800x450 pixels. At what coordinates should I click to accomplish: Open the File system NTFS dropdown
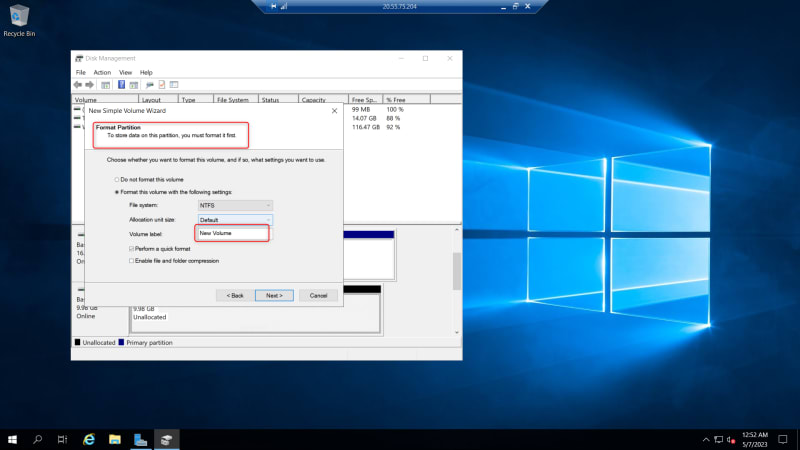(x=235, y=206)
